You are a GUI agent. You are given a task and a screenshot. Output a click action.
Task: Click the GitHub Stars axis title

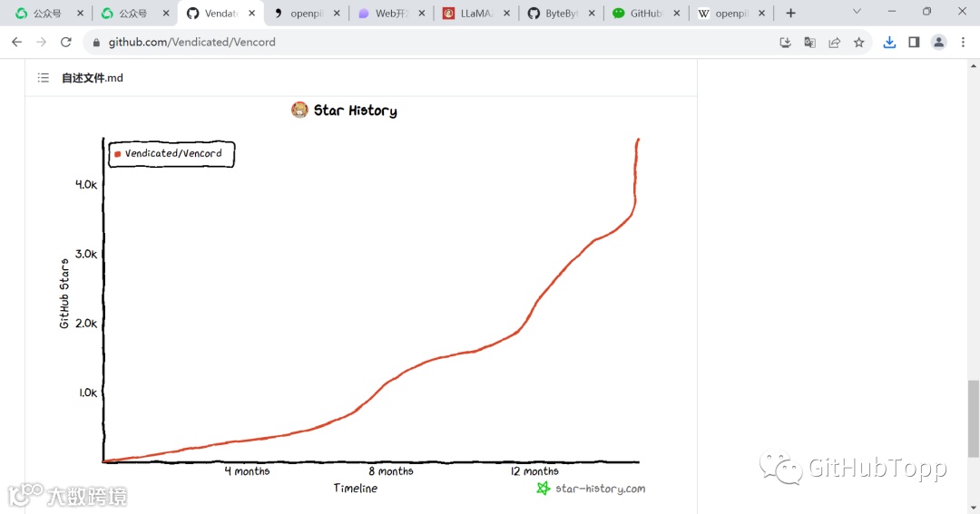tap(64, 294)
